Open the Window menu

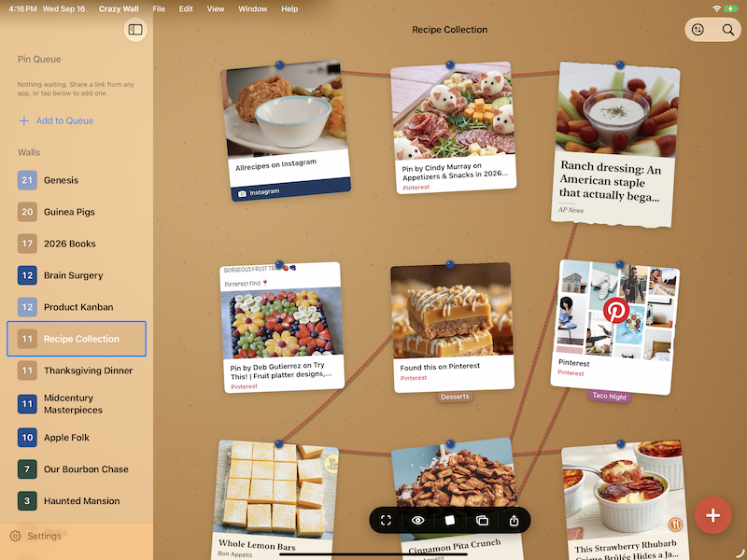252,8
